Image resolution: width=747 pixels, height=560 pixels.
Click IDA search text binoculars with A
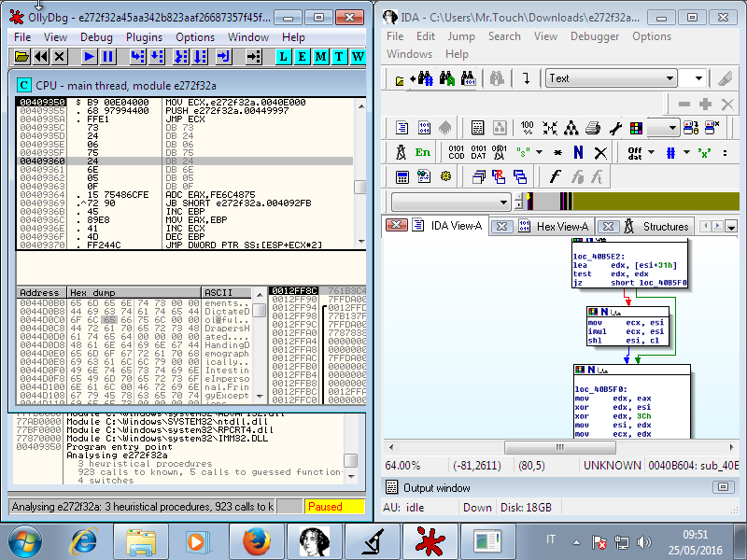click(x=447, y=78)
